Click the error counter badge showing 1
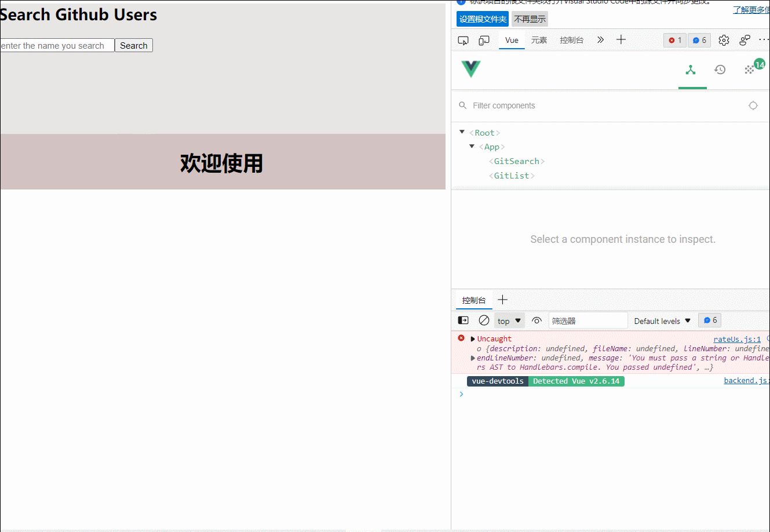The width and height of the screenshot is (770, 532). [x=674, y=40]
